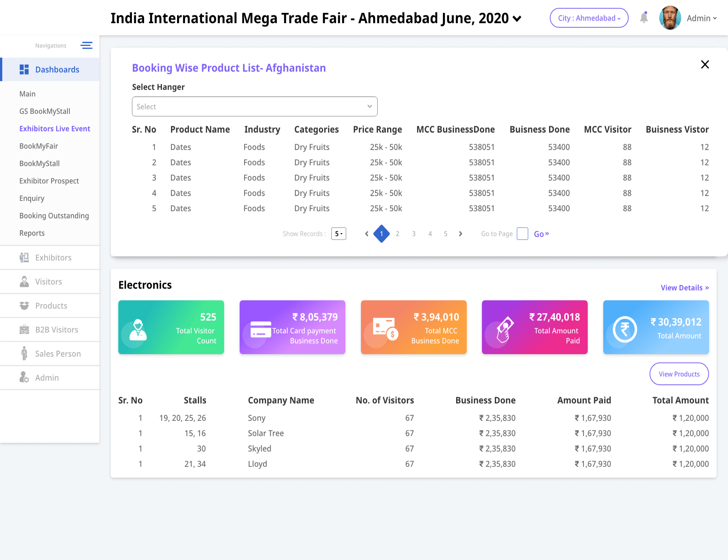Viewport: 728px width, 560px height.
Task: Click the admin profile avatar
Action: 670,18
